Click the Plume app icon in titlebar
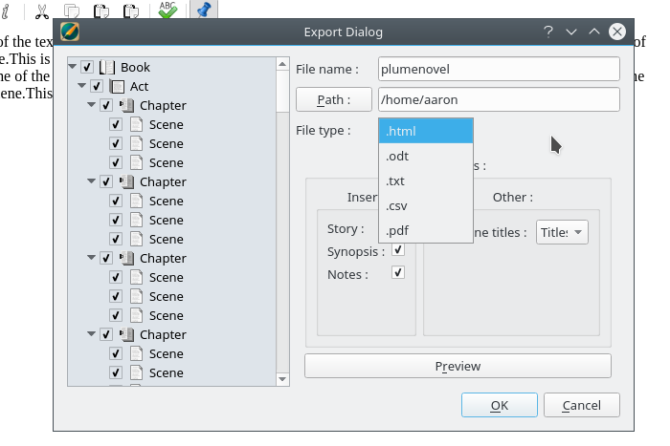The height and width of the screenshot is (446, 670). click(x=70, y=32)
